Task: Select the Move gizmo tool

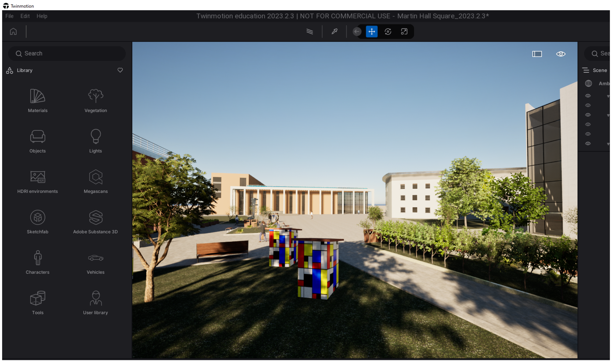Action: [x=372, y=31]
